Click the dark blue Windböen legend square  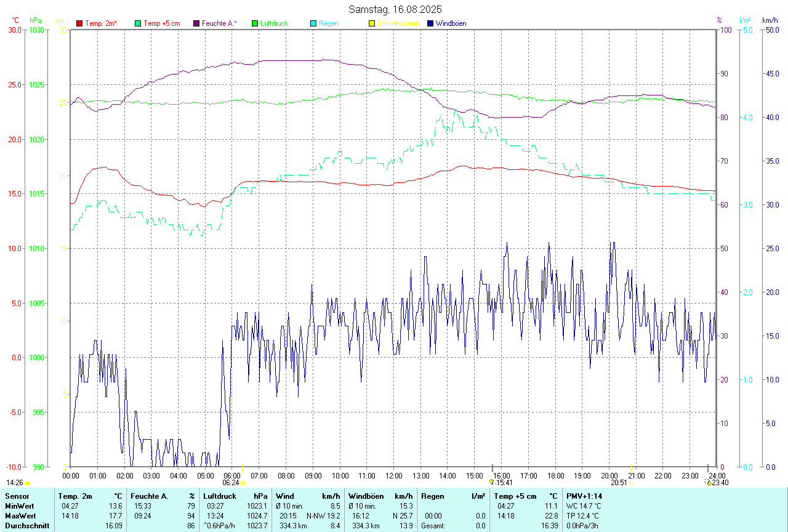[430, 23]
